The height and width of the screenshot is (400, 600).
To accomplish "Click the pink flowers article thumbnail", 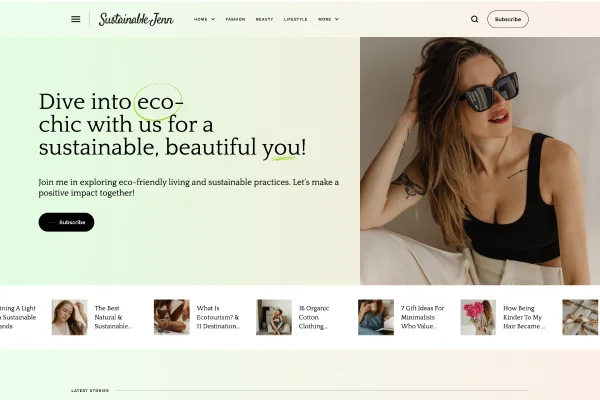I will pyautogui.click(x=478, y=317).
